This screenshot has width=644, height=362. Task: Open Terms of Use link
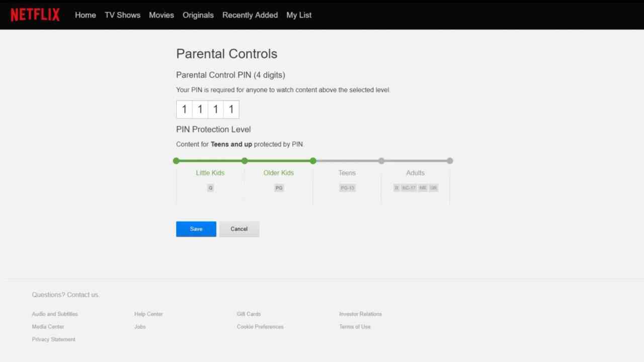click(355, 327)
